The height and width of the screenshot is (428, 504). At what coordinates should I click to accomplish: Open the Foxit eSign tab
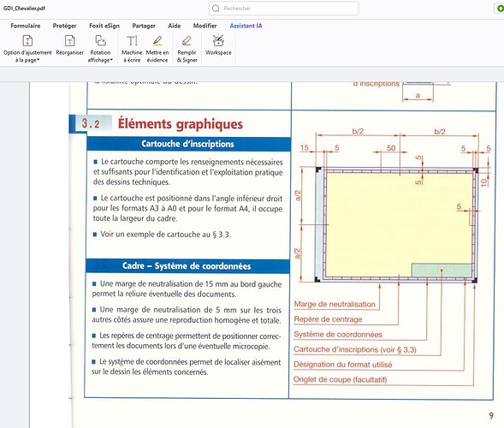pyautogui.click(x=104, y=26)
